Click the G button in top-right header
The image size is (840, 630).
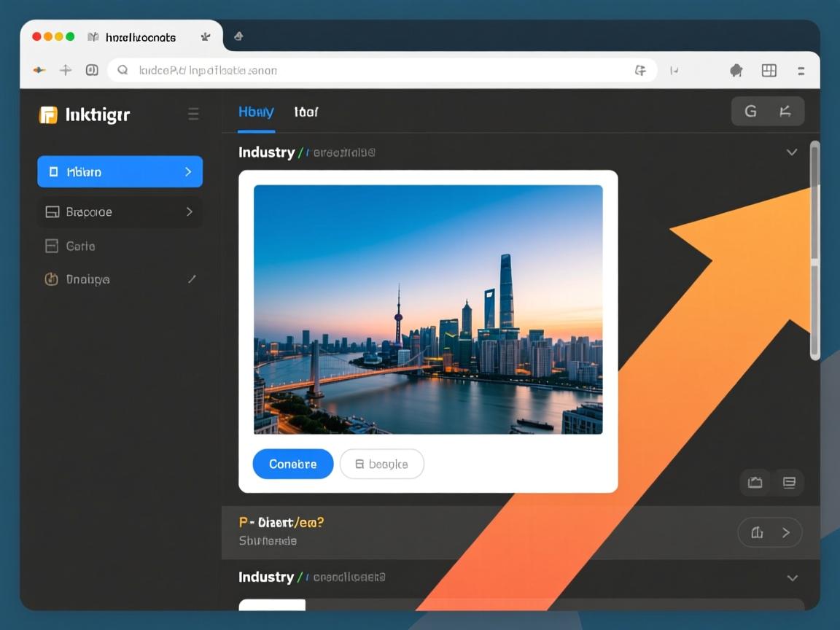point(750,112)
